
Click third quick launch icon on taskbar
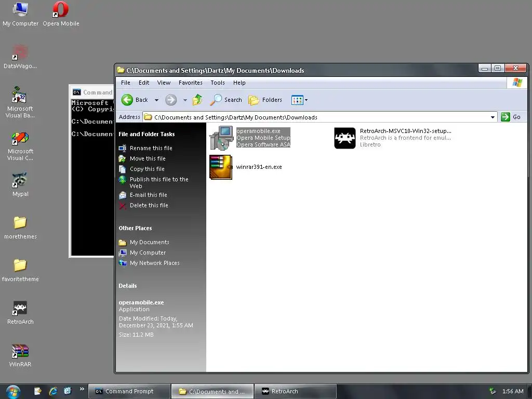68,391
